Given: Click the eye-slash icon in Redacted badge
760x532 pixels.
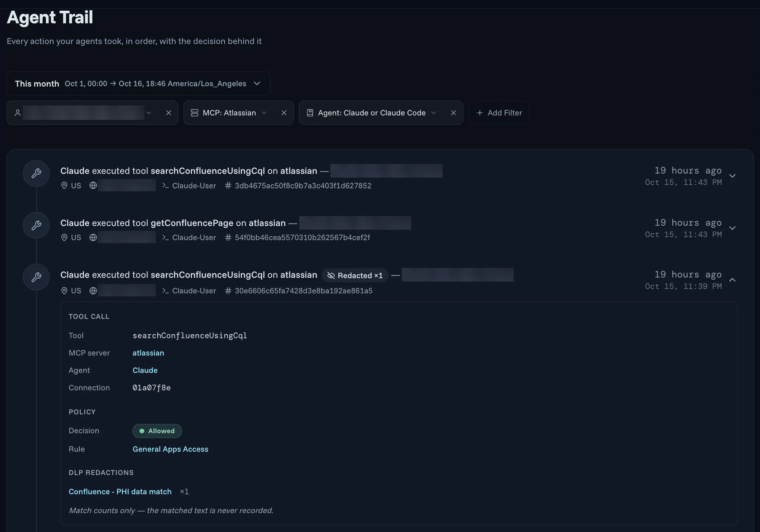Looking at the screenshot, I should [331, 275].
